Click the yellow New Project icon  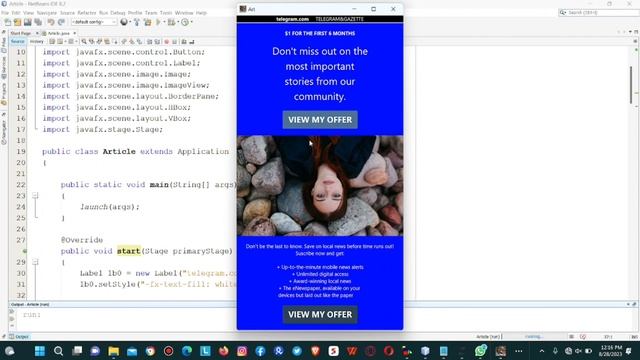coord(18,22)
